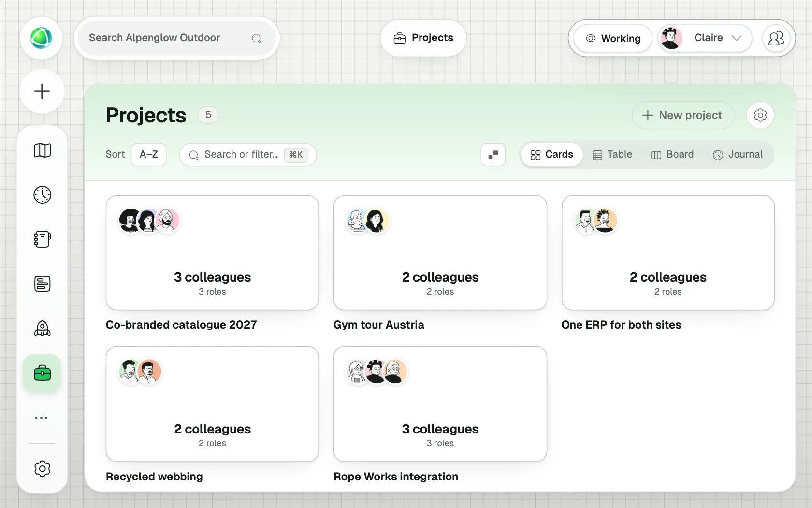Open the Gym tour Austria card
Viewport: 812px width, 508px height.
click(440, 253)
